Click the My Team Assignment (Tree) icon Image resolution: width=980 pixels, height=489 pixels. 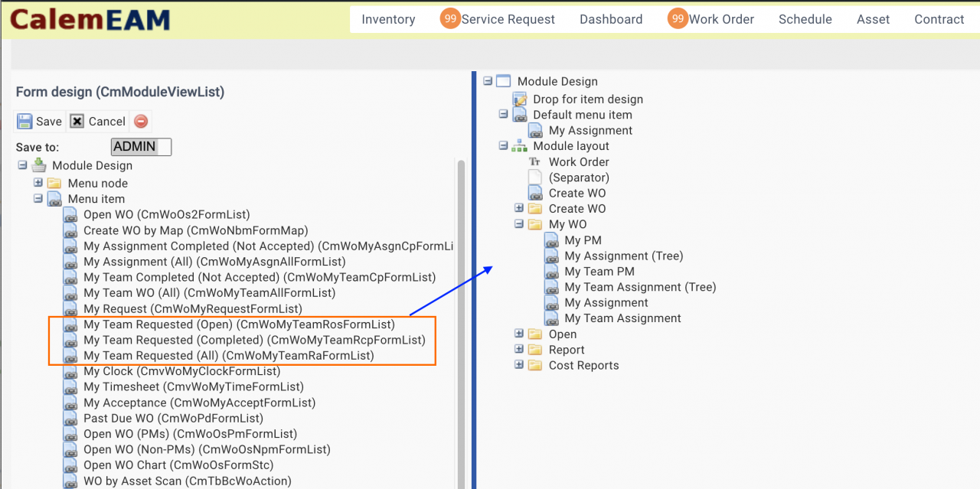pos(551,288)
